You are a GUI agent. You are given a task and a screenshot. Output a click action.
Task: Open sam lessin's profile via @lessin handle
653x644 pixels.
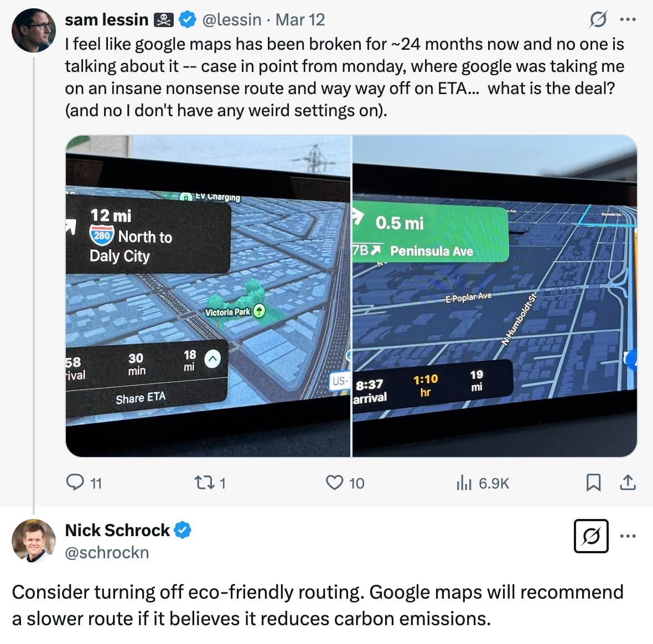[x=232, y=19]
